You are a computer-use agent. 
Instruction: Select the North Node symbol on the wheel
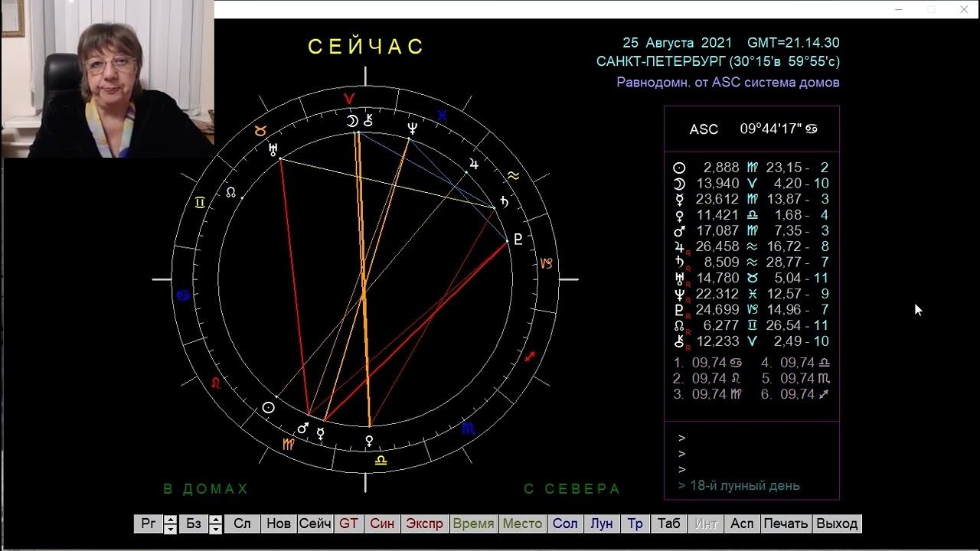tap(230, 192)
